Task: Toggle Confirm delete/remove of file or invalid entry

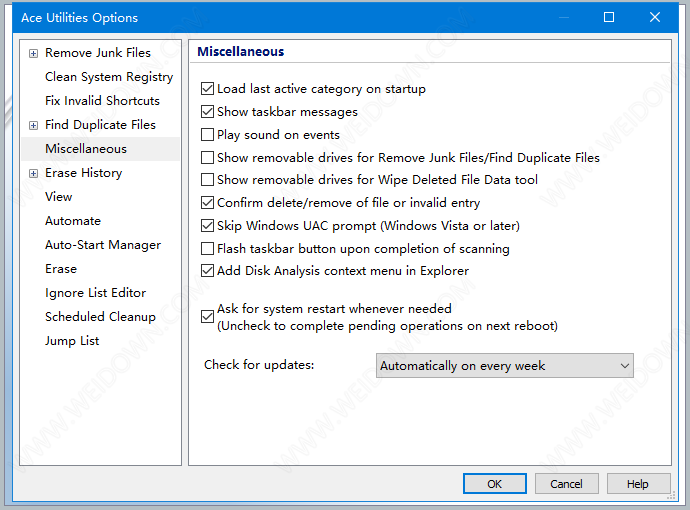Action: [207, 203]
